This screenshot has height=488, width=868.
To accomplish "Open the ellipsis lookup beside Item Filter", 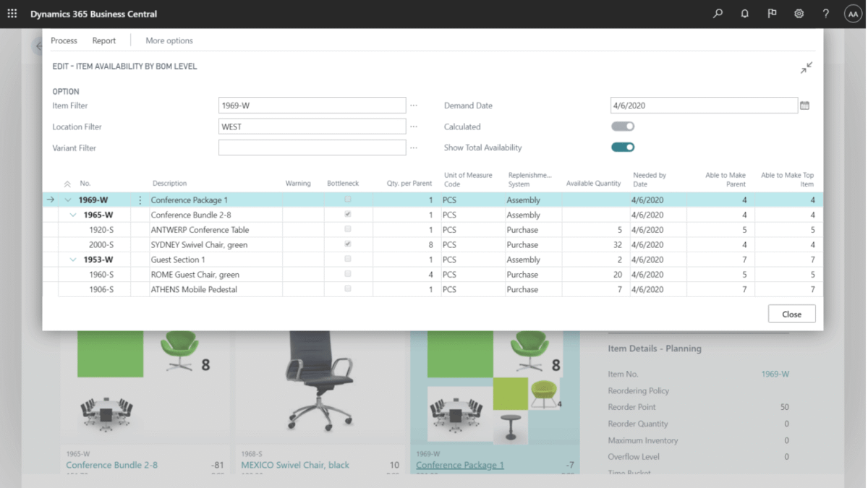I will tap(414, 105).
